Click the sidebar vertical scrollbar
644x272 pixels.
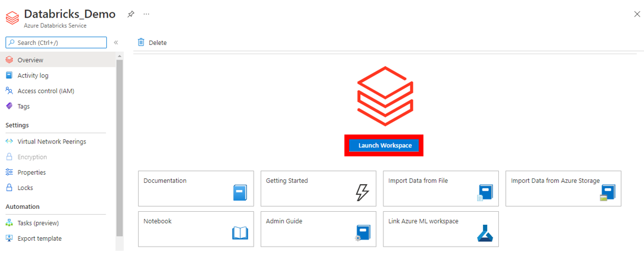click(x=120, y=148)
